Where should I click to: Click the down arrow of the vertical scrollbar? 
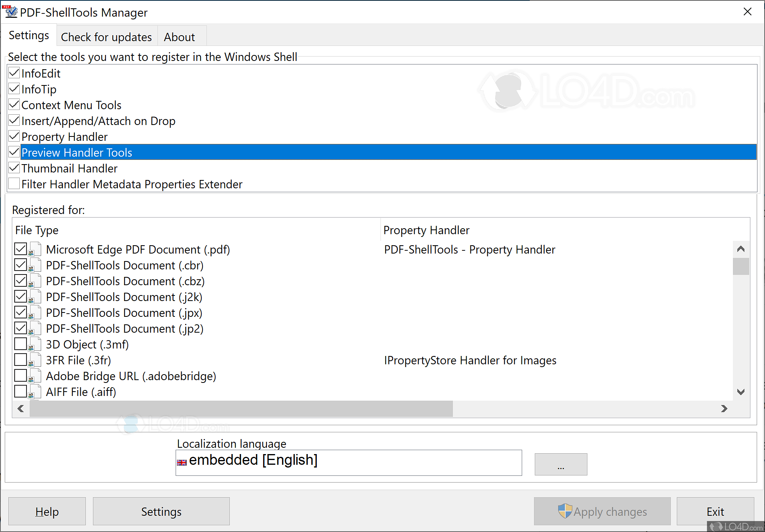[x=741, y=392]
